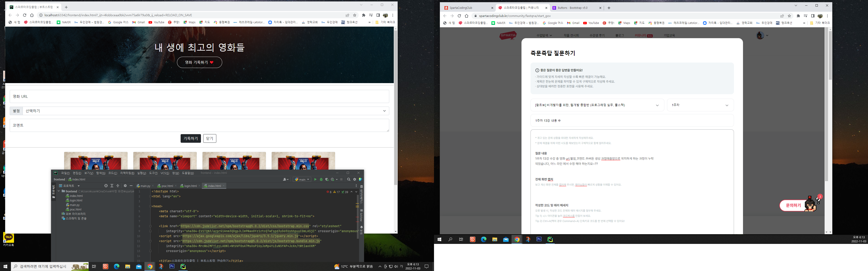Image resolution: width=868 pixels, height=271 pixels.
Task: Open 파일(F) menu in PyCharm
Action: (x=65, y=173)
